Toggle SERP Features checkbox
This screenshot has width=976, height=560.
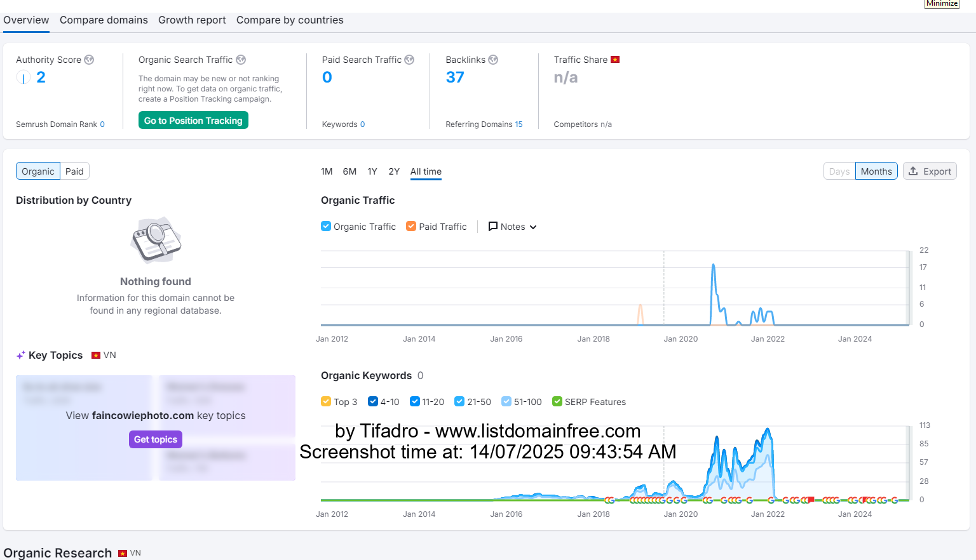coord(557,401)
